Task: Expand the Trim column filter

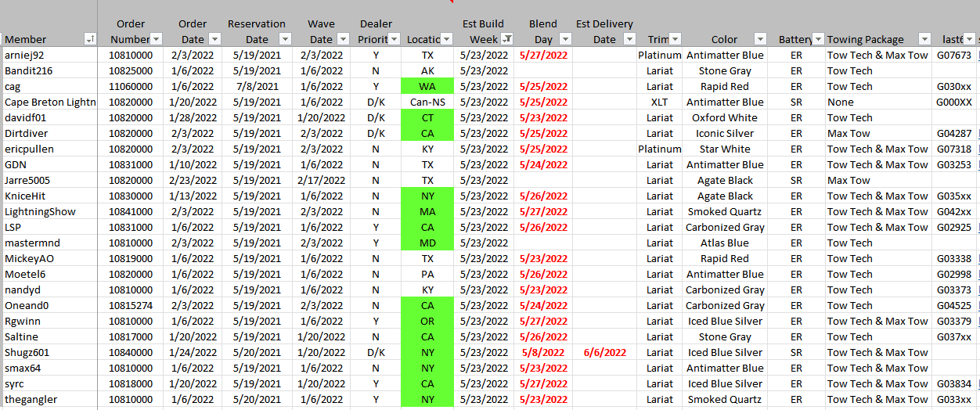Action: [674, 39]
